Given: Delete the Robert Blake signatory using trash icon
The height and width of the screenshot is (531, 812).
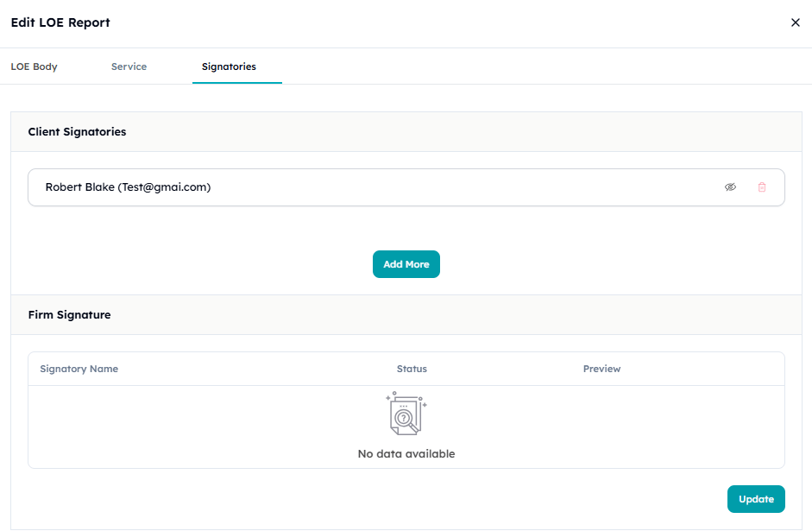Looking at the screenshot, I should coord(762,186).
